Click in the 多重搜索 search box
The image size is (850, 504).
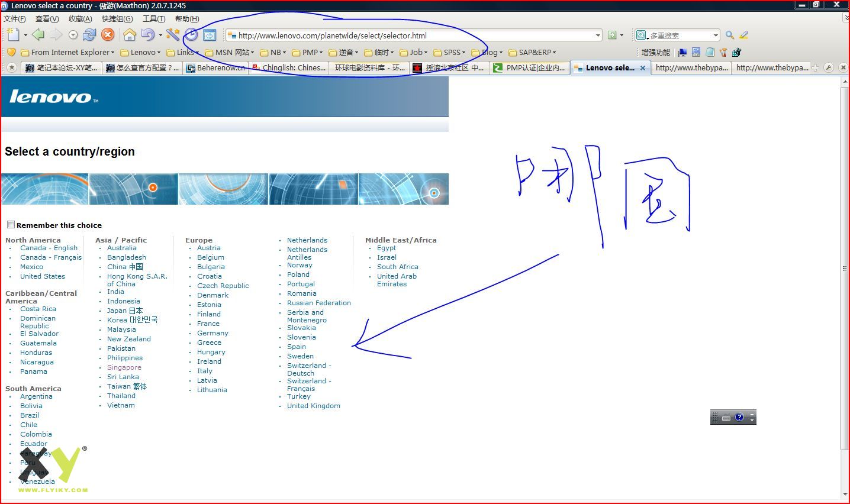coord(679,35)
